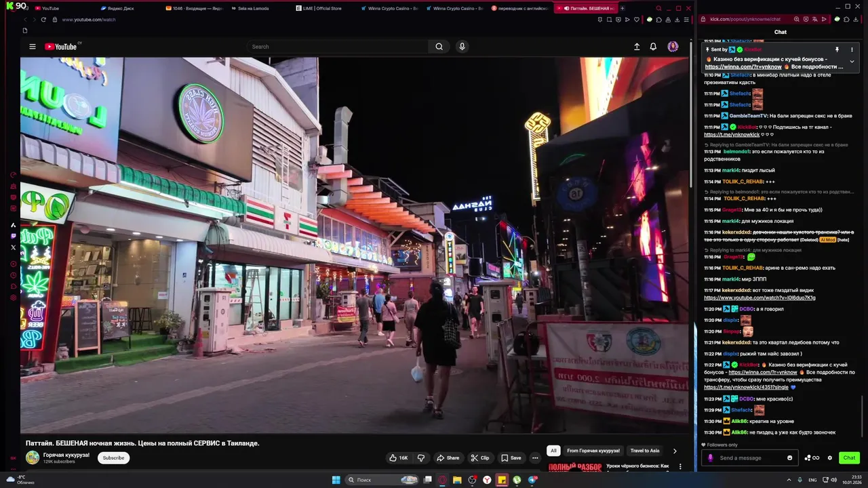Share the video
The height and width of the screenshot is (488, 868).
[x=448, y=458]
